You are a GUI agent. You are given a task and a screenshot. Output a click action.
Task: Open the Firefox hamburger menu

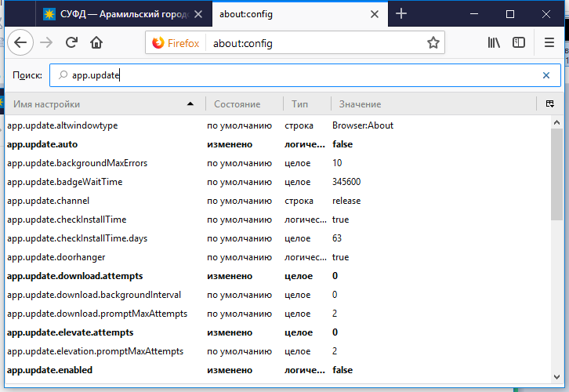click(549, 43)
